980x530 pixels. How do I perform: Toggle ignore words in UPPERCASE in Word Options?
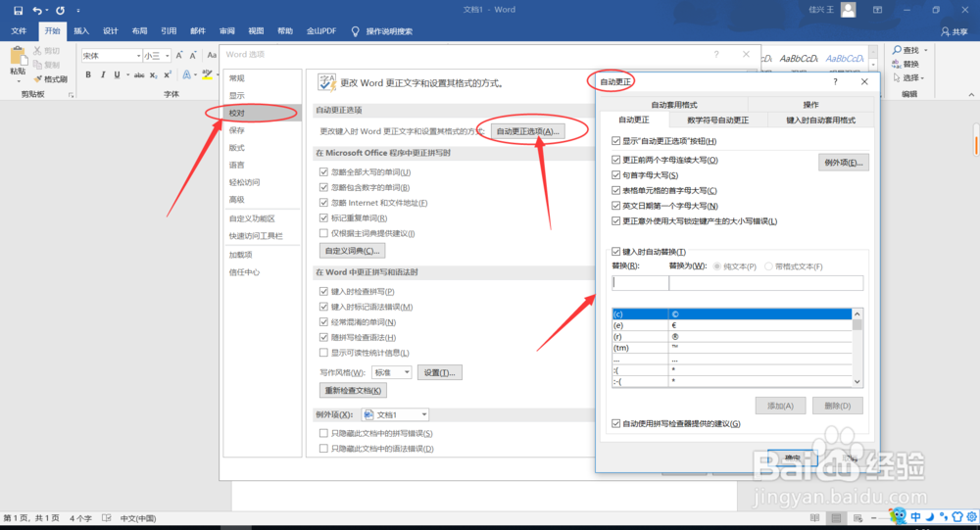[x=323, y=171]
